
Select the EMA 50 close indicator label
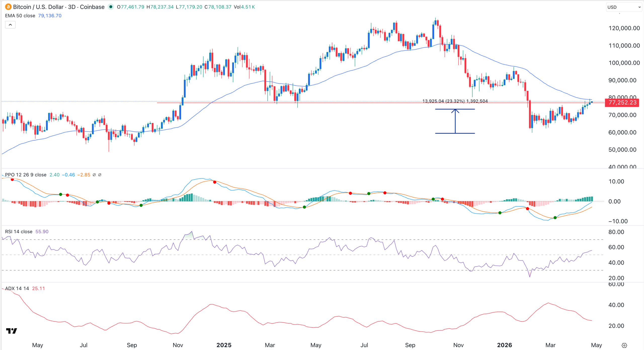20,16
